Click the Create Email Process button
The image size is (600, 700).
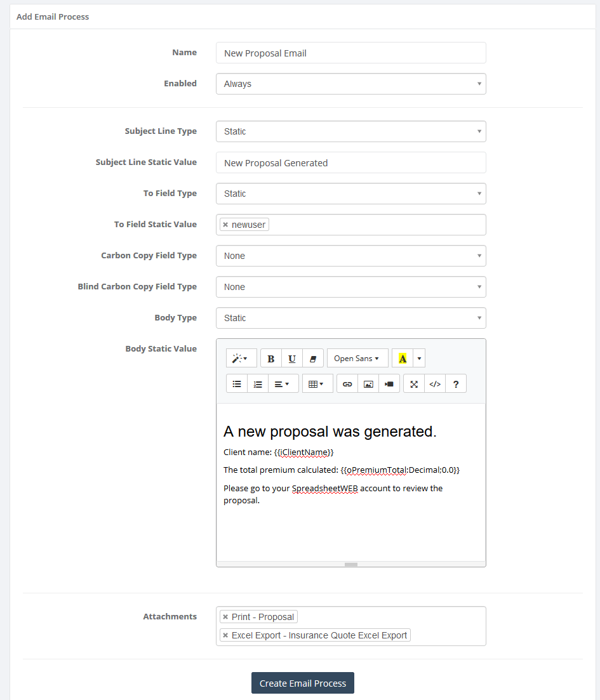(302, 683)
